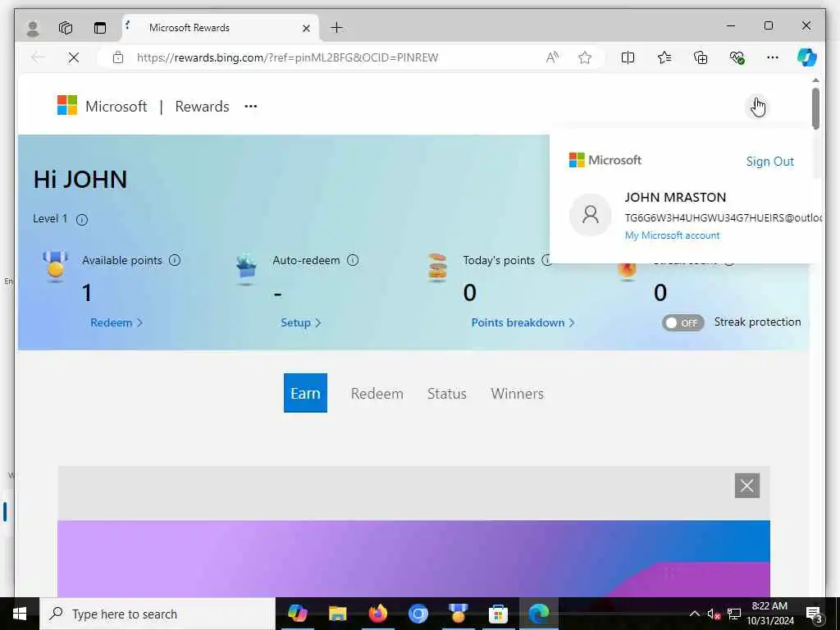The image size is (840, 630).
Task: Open the Workspaces icon in Edge
Action: point(66,28)
